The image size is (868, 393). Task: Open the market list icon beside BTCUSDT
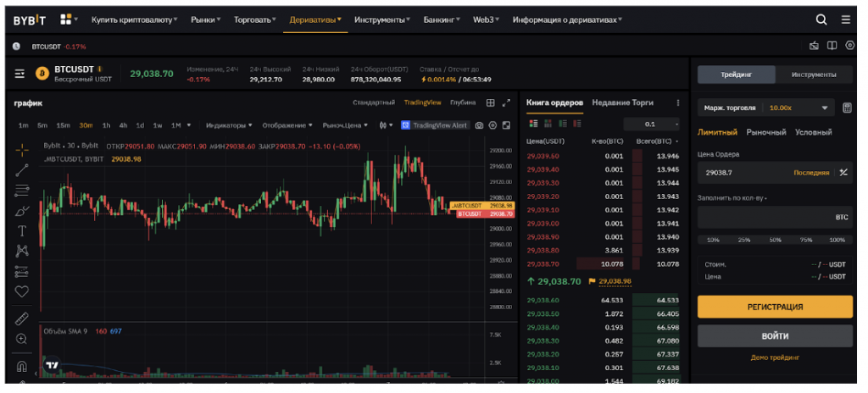[19, 74]
